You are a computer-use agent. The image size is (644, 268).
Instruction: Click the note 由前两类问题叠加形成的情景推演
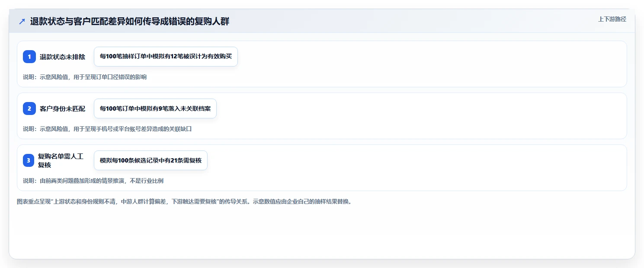93,181
